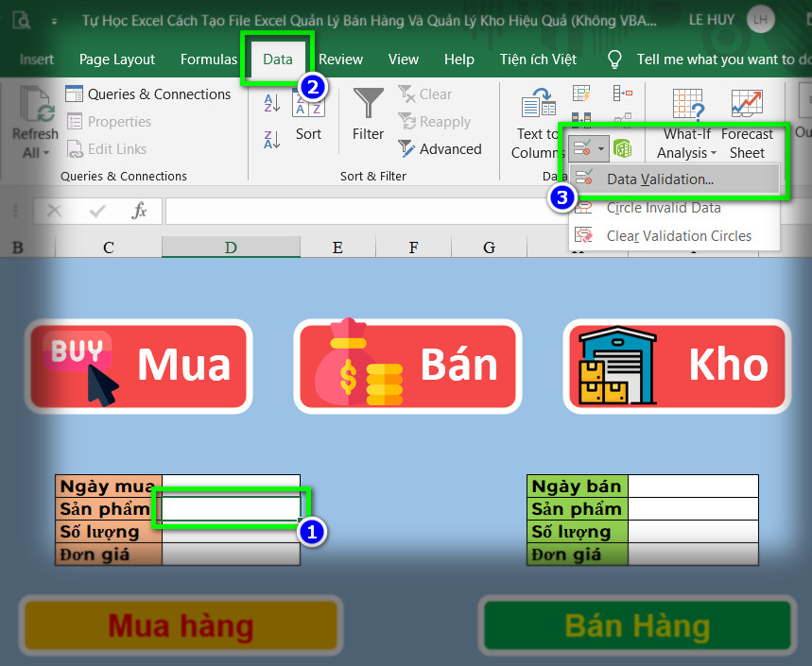Click the formula bar enter checkmark
812x666 pixels.
pyautogui.click(x=96, y=211)
